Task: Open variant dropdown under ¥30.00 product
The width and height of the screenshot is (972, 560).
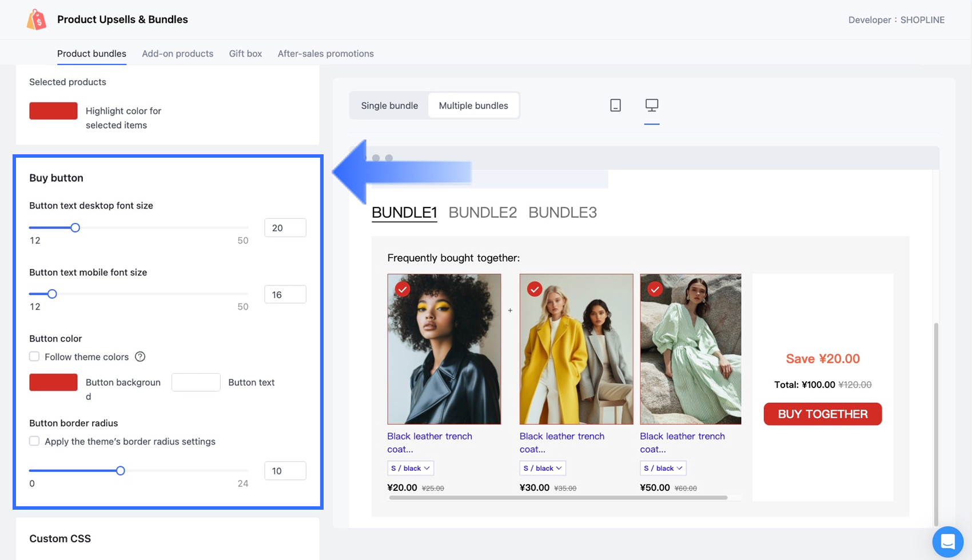Action: (543, 468)
